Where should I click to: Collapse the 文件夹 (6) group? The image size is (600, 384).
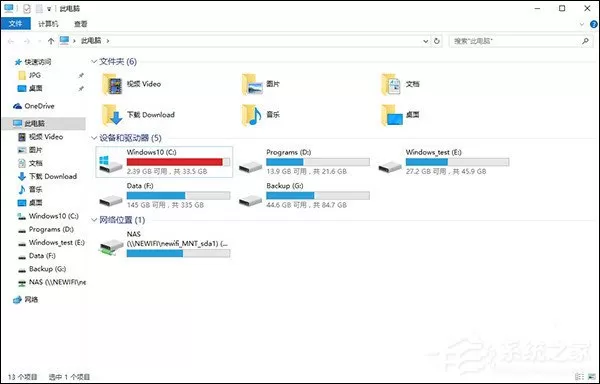[94, 62]
